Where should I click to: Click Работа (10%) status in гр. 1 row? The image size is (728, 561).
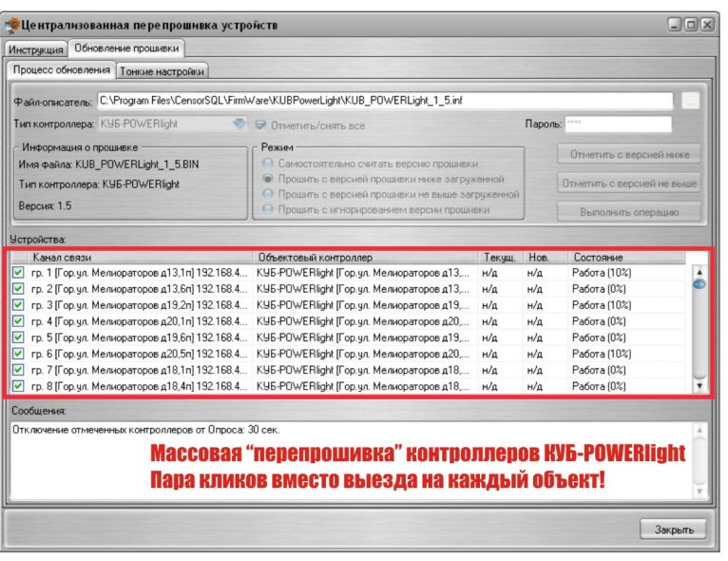click(602, 273)
